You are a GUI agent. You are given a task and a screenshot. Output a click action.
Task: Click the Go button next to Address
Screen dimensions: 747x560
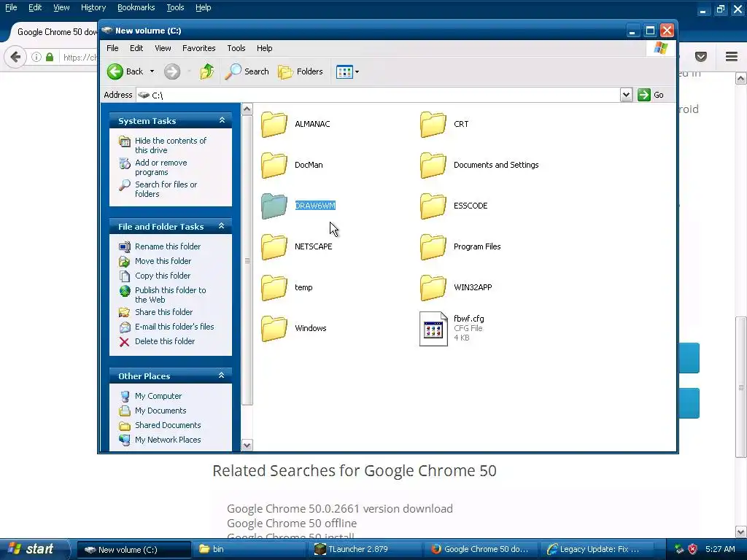coord(651,95)
